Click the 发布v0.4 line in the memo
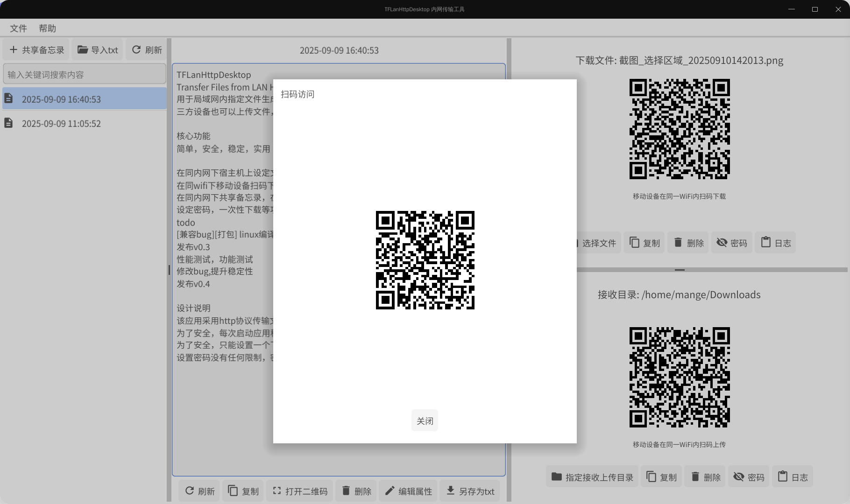Image resolution: width=850 pixels, height=504 pixels. coord(193,284)
